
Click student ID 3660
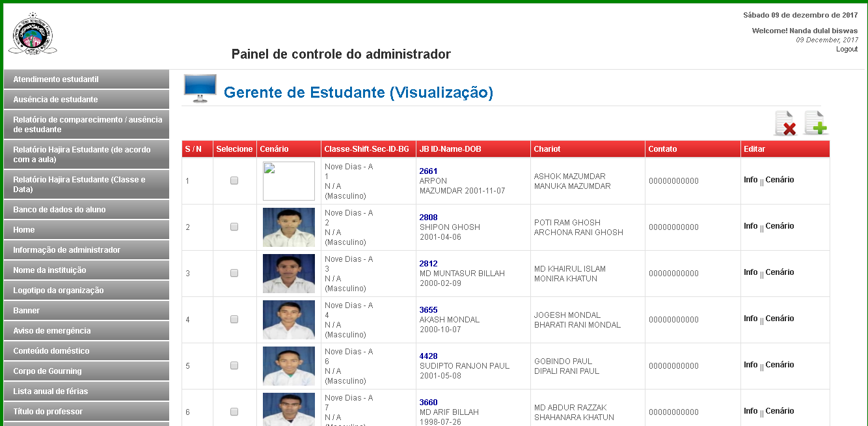[x=428, y=403]
